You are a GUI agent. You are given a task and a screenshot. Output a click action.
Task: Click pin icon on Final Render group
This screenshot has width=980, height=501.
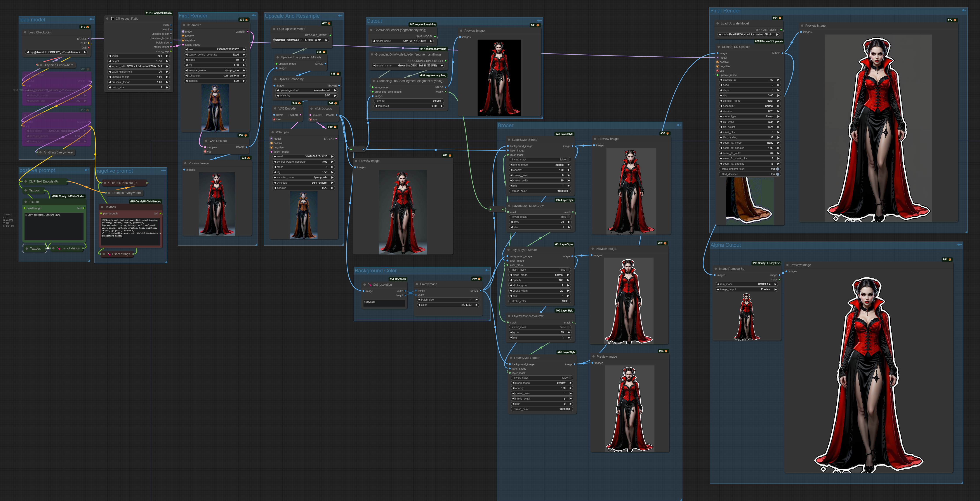click(964, 10)
